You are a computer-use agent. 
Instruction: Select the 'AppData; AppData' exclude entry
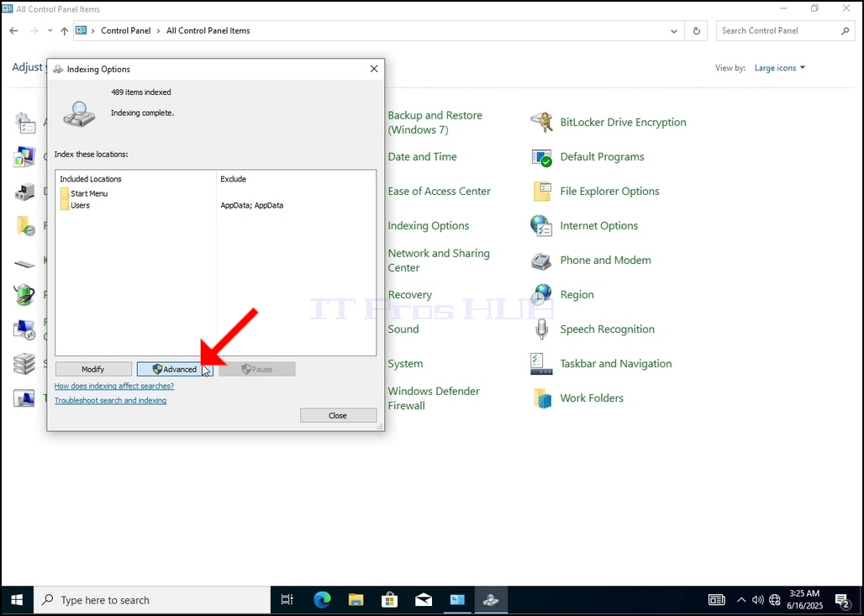tap(252, 205)
